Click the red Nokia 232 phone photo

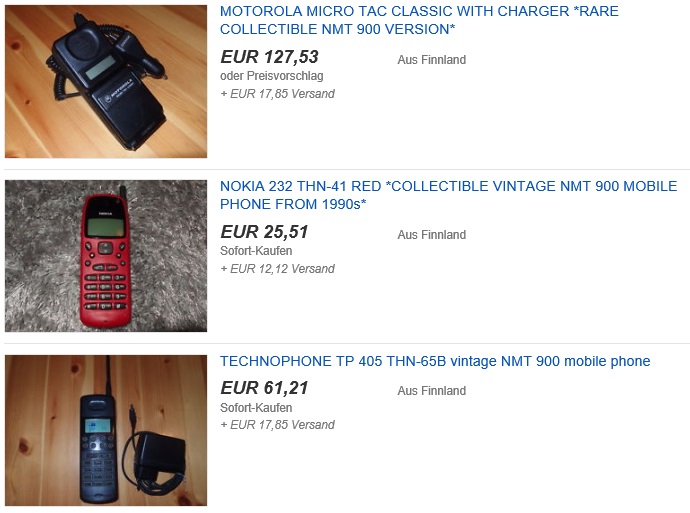[106, 256]
